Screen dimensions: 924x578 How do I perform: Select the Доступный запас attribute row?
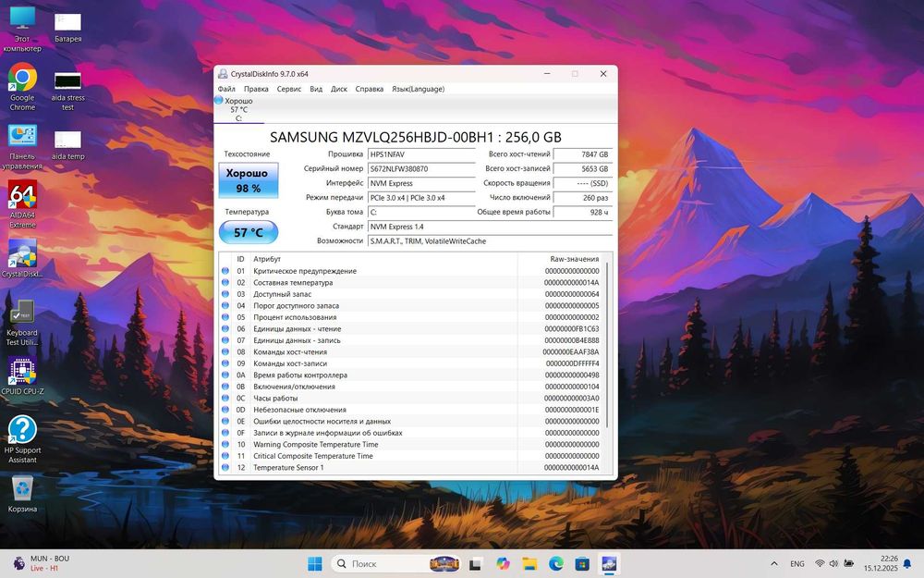(411, 294)
